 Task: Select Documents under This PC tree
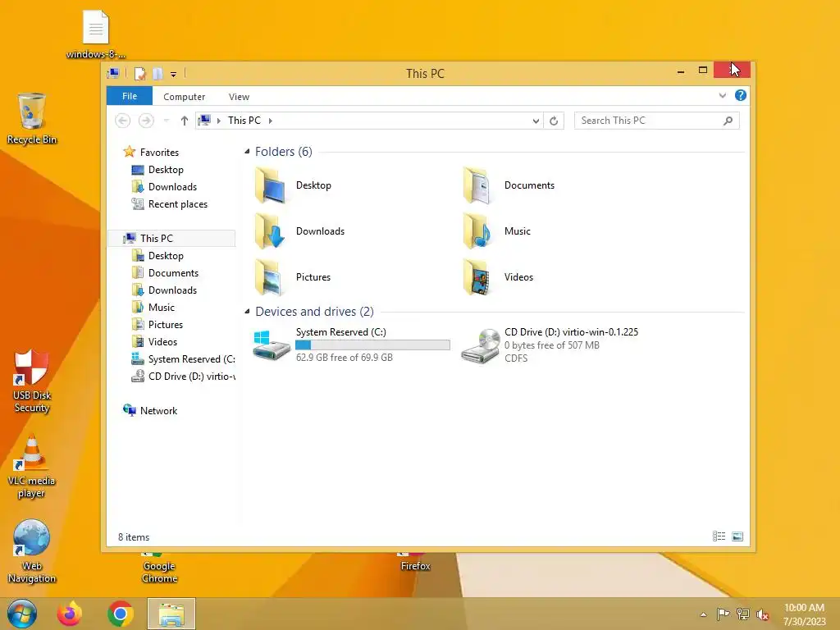173,273
